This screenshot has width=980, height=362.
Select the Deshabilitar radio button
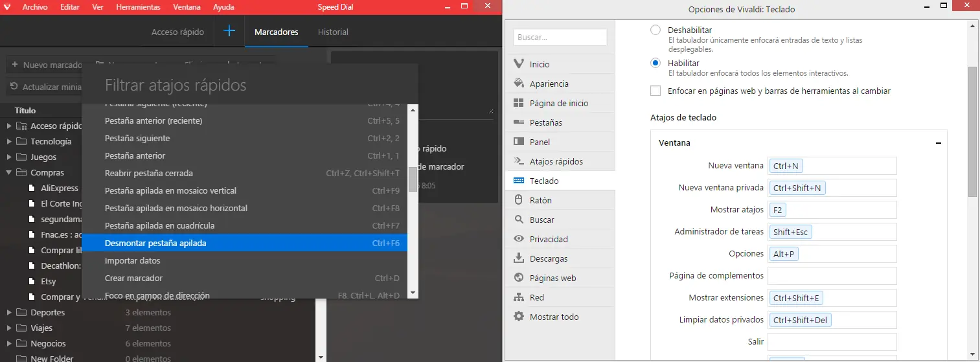(x=655, y=30)
